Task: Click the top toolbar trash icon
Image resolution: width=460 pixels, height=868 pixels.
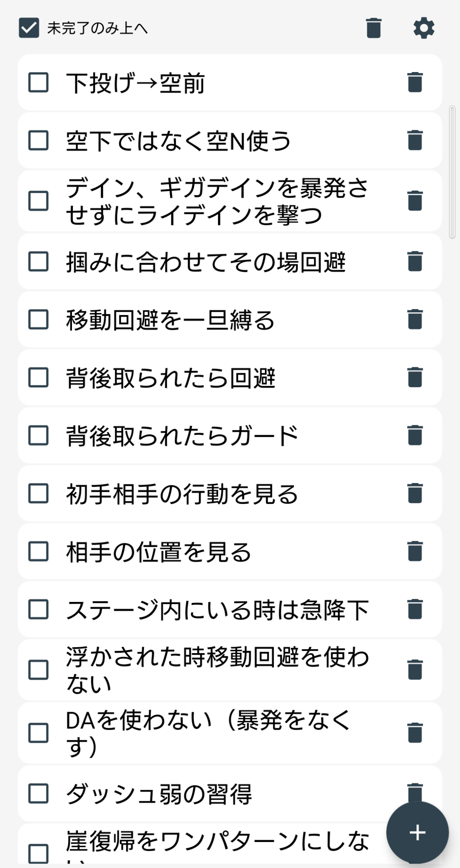Action: (x=373, y=28)
